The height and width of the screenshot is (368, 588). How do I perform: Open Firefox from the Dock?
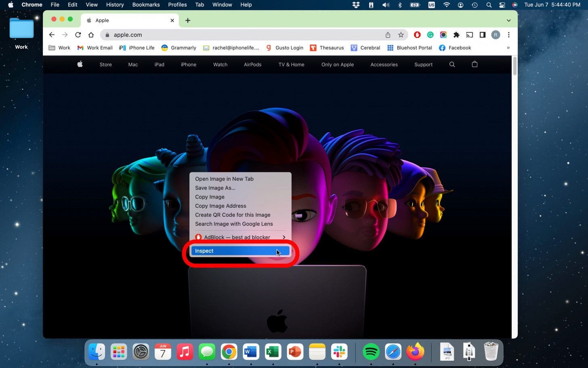[x=415, y=352]
